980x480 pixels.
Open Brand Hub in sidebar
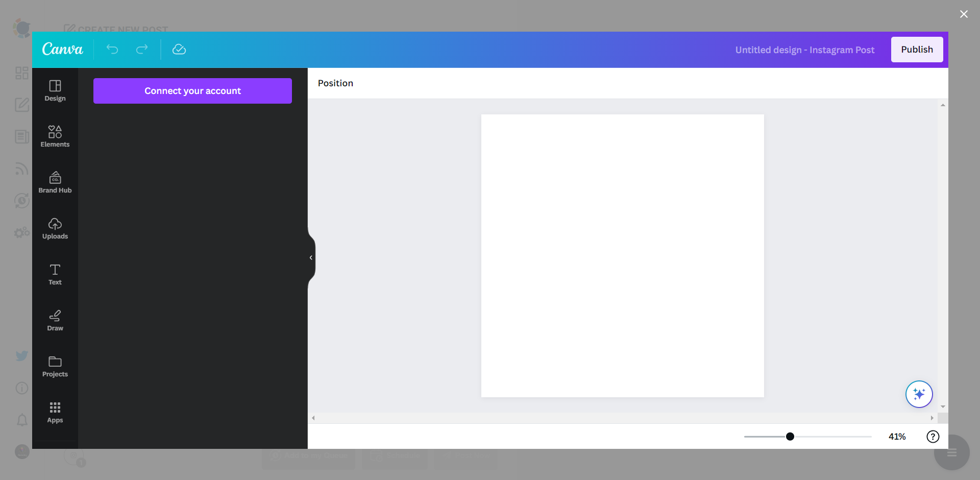coord(55,182)
